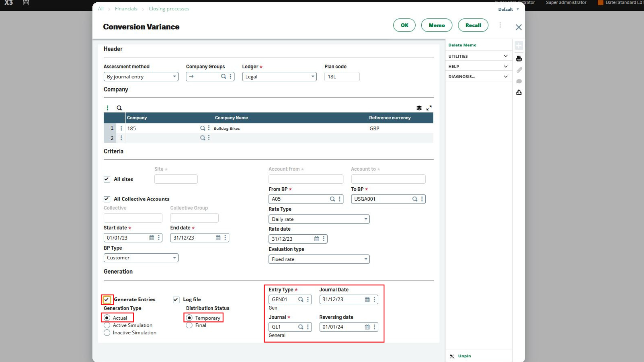Select Final distribution status
The image size is (644, 362).
point(189,325)
